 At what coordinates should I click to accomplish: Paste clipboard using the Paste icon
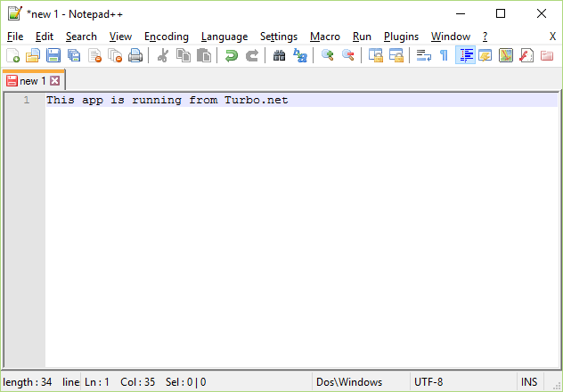click(x=204, y=55)
